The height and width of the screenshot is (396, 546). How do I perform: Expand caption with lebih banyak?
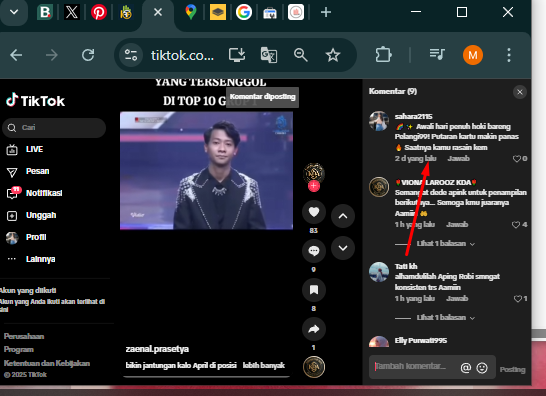click(264, 365)
